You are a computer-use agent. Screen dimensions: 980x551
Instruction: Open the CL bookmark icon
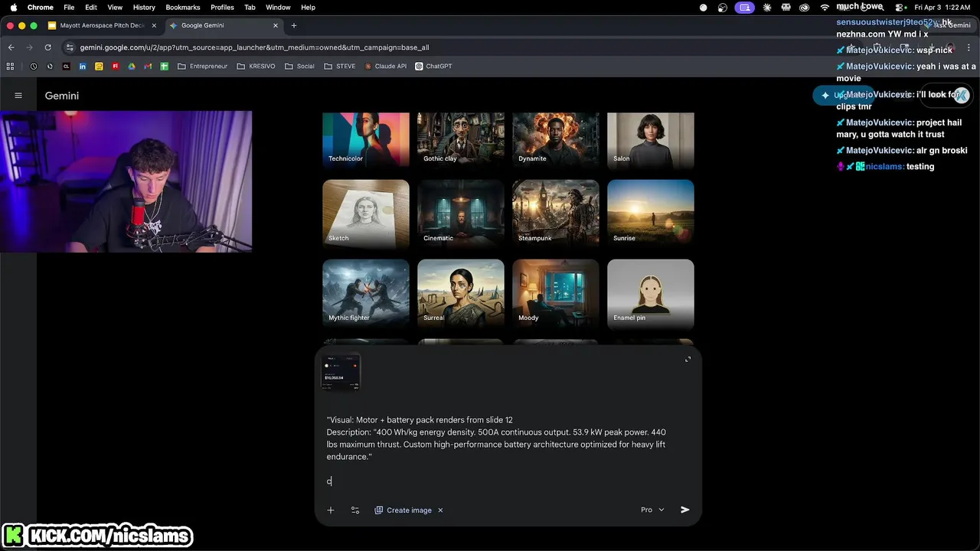(67, 67)
